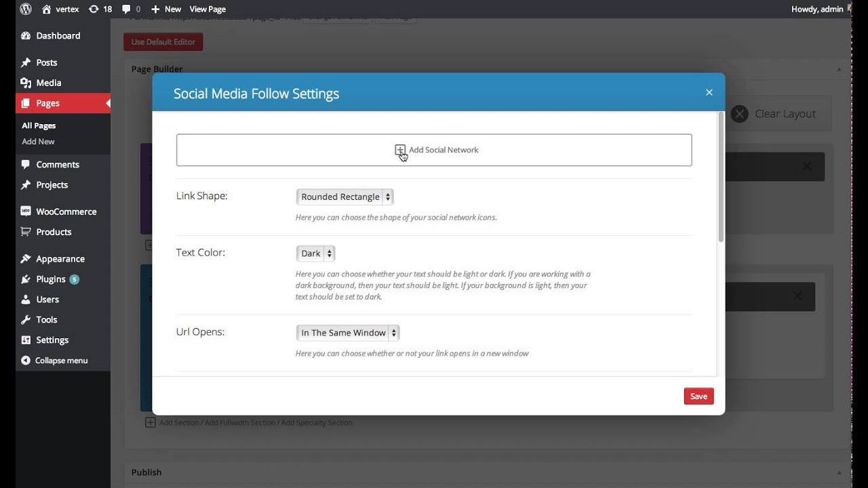Viewport: 868px width, 488px height.
Task: Click the plus icon beside Add Section
Action: pyautogui.click(x=151, y=422)
